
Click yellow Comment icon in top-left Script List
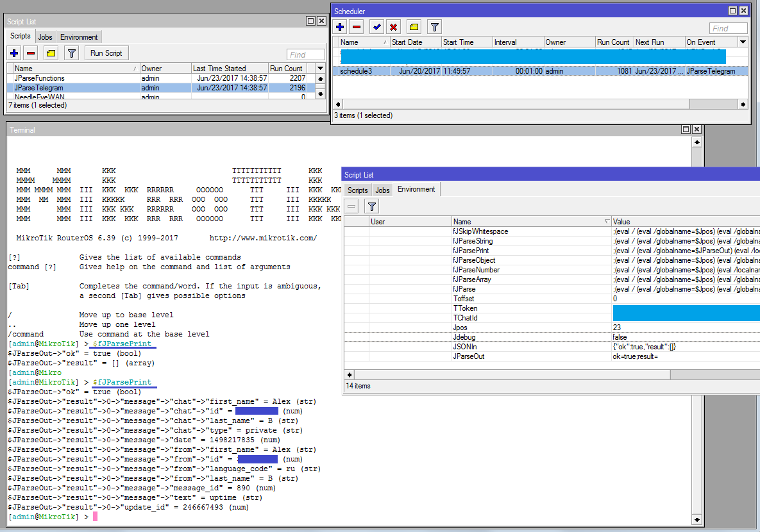click(x=51, y=53)
